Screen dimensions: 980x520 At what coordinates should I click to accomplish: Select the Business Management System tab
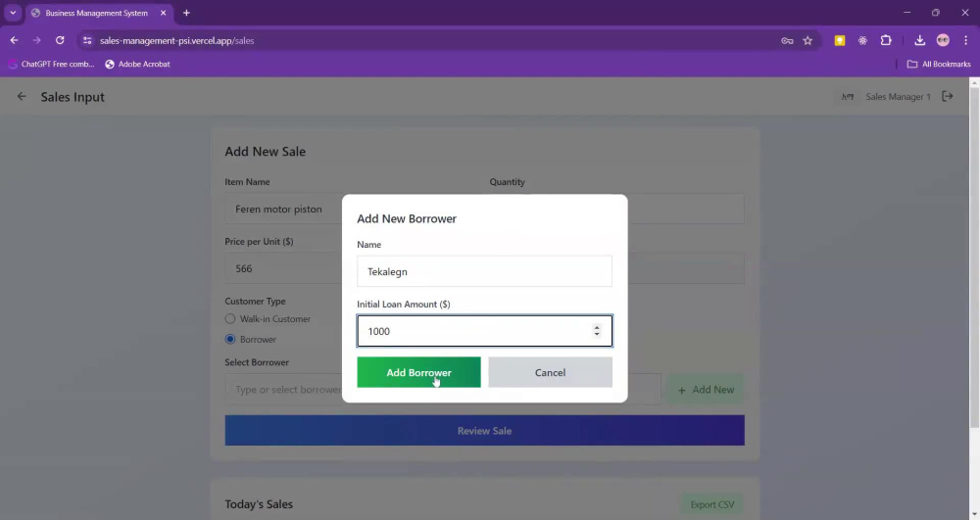point(97,13)
